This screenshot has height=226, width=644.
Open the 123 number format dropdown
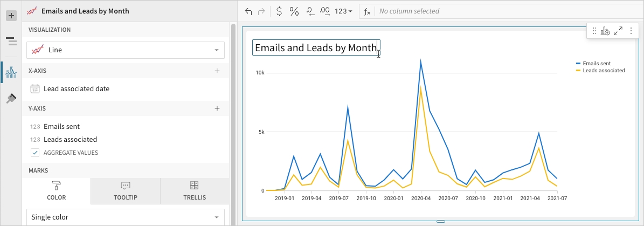[343, 11]
